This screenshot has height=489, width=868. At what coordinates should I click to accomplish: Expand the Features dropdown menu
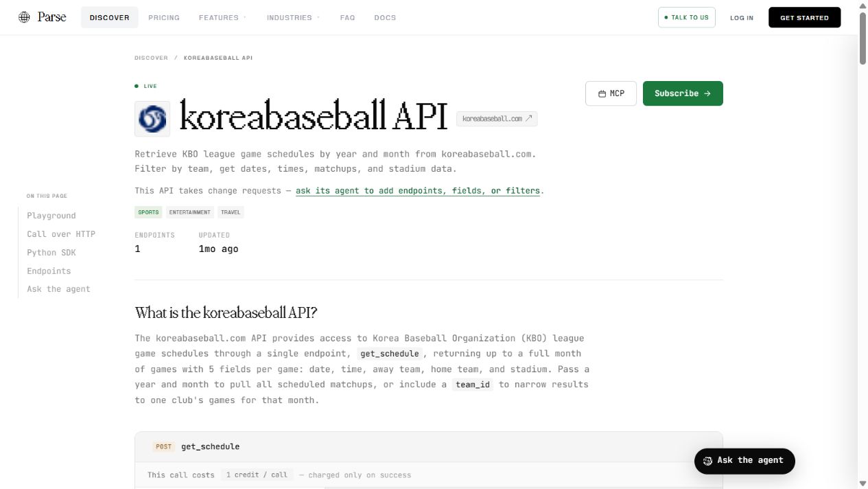coord(222,18)
